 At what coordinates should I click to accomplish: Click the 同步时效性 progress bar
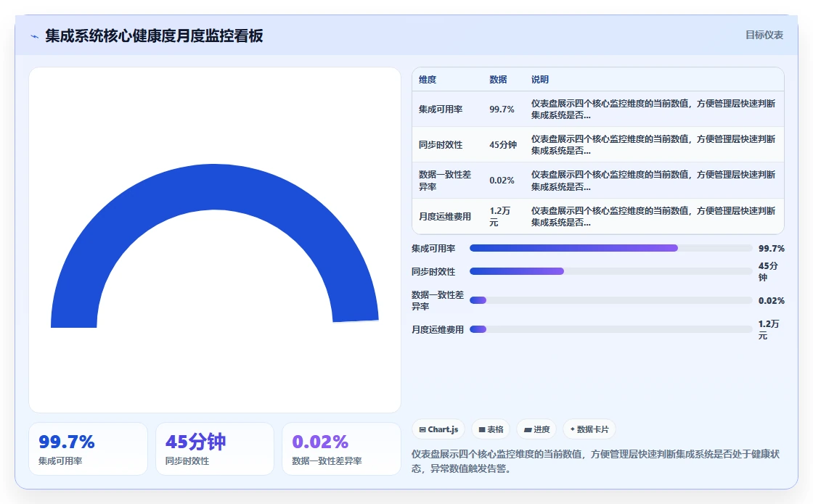tap(610, 271)
